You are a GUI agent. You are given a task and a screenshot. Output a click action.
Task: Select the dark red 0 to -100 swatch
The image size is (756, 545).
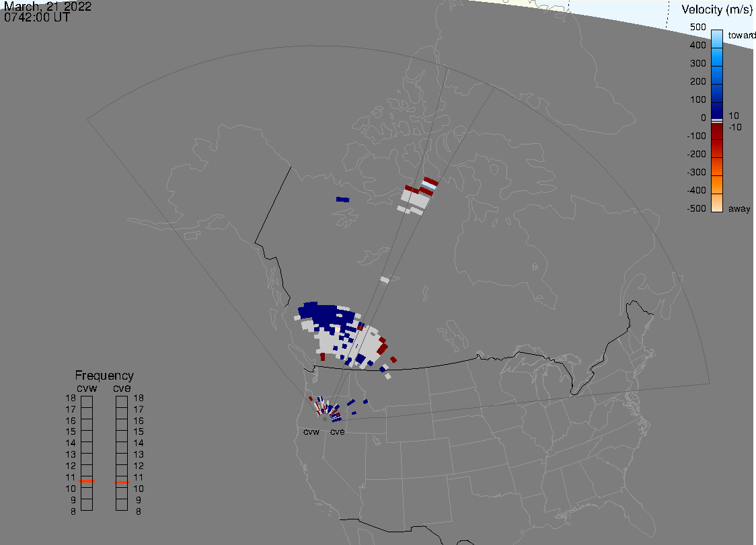[x=717, y=131]
